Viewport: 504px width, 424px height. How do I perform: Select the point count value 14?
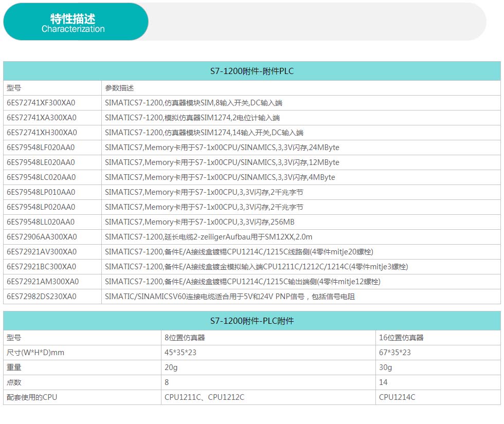point(383,382)
